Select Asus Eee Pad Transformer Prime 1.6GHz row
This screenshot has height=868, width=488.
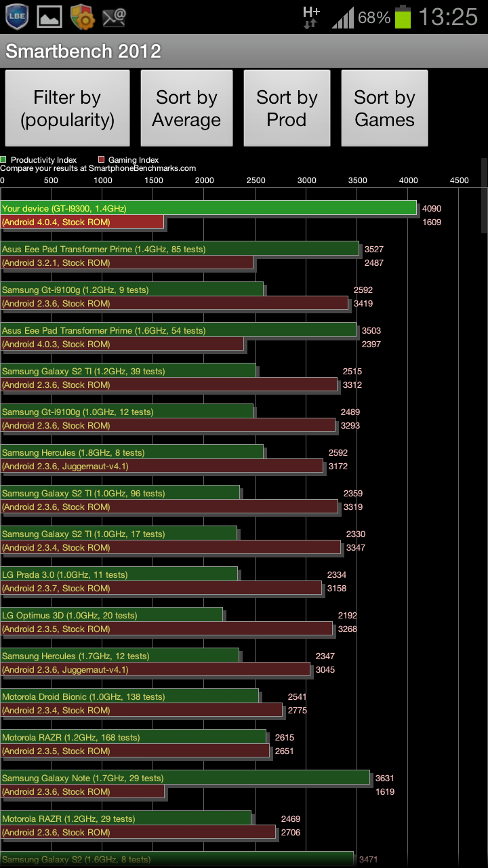coord(178,330)
